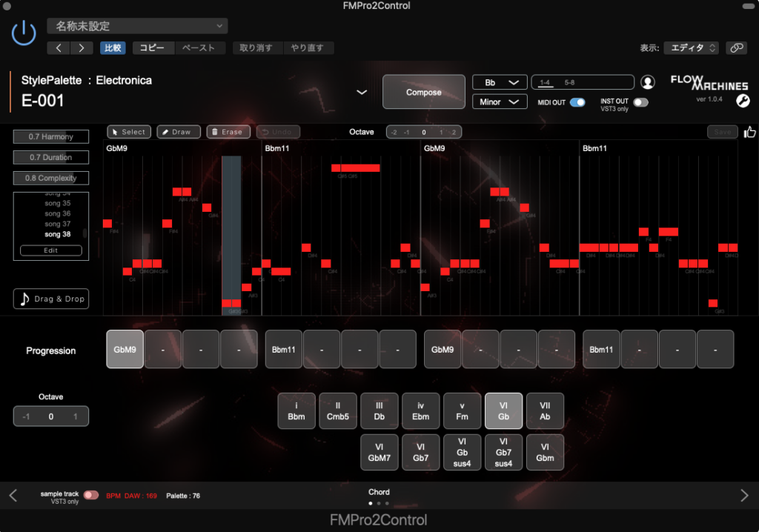Click the link chain icon beside エディタ
Viewport: 759px width, 532px height.
pyautogui.click(x=736, y=48)
